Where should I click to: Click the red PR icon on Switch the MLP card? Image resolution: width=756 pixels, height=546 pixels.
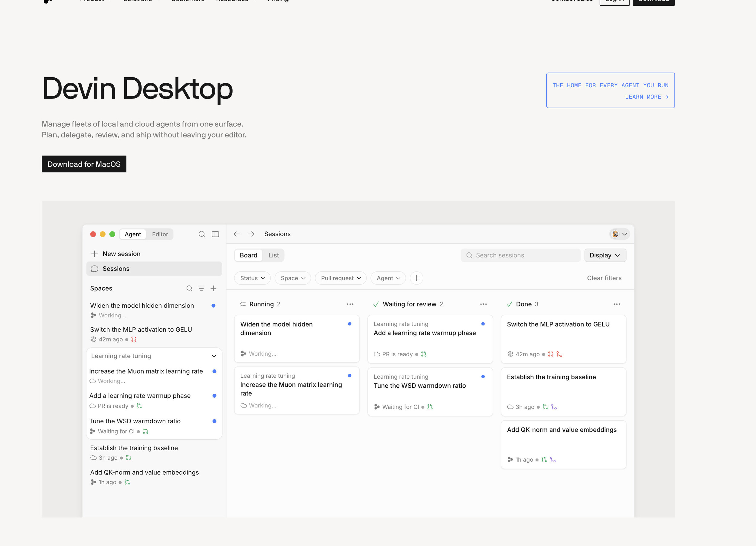click(551, 354)
